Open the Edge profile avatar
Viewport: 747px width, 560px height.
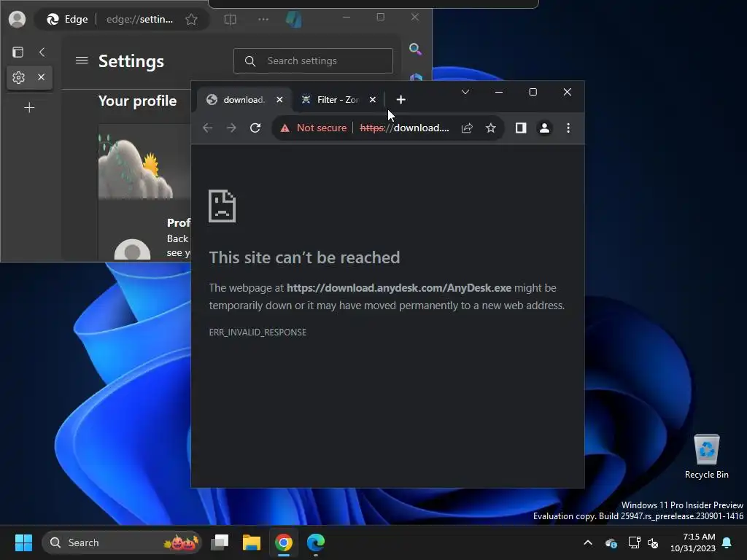18,19
